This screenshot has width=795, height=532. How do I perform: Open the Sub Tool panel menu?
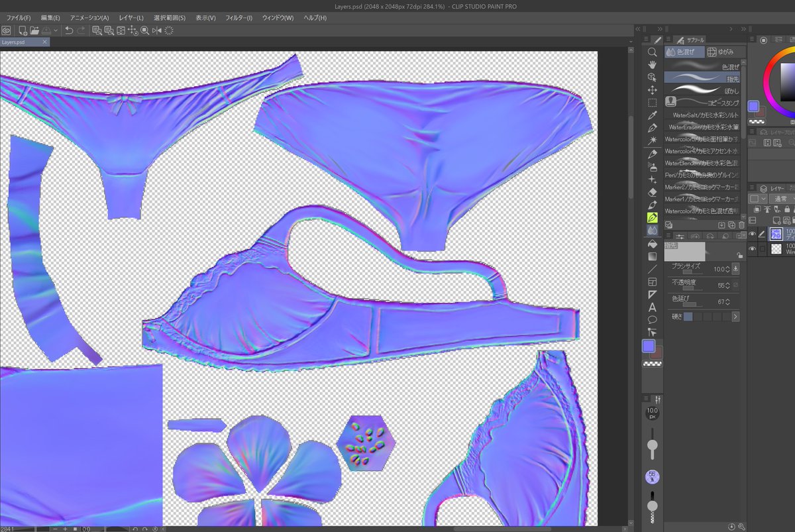tap(669, 40)
